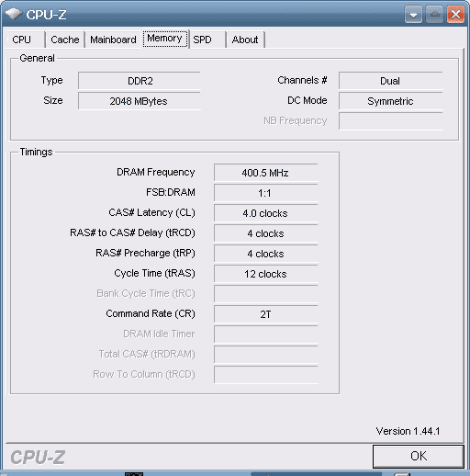Image resolution: width=470 pixels, height=476 pixels.
Task: Select the Mainboard tab
Action: 113,40
